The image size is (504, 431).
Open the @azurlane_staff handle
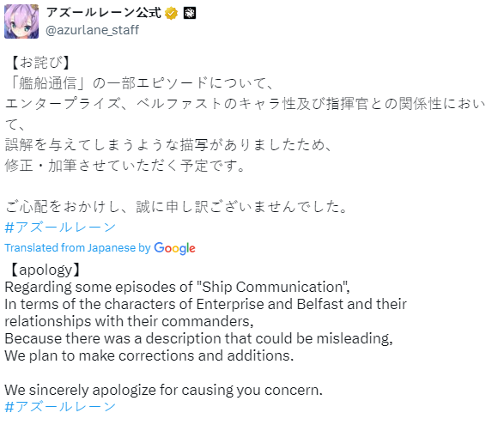tap(92, 30)
